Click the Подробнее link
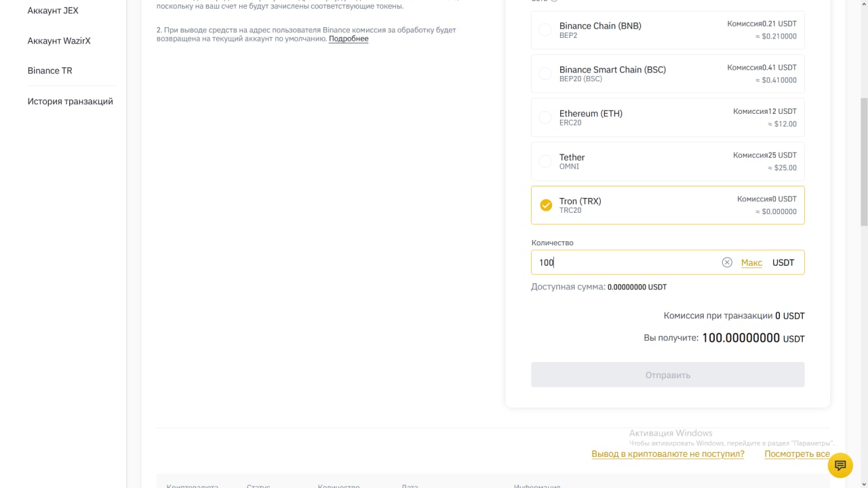868x488 pixels. coord(349,39)
